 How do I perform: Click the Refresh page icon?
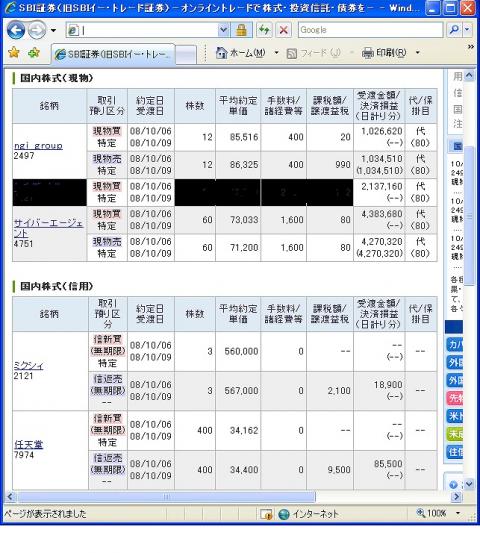tap(264, 30)
